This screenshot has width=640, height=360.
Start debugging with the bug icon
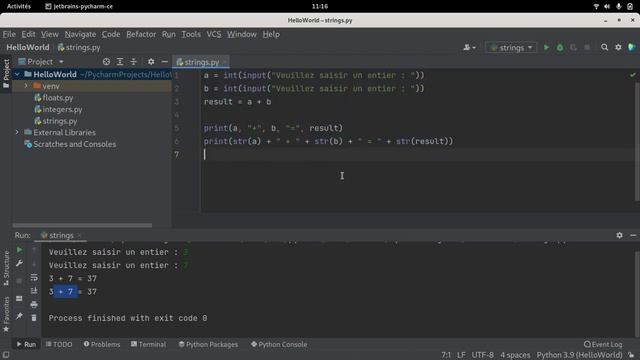pos(560,47)
